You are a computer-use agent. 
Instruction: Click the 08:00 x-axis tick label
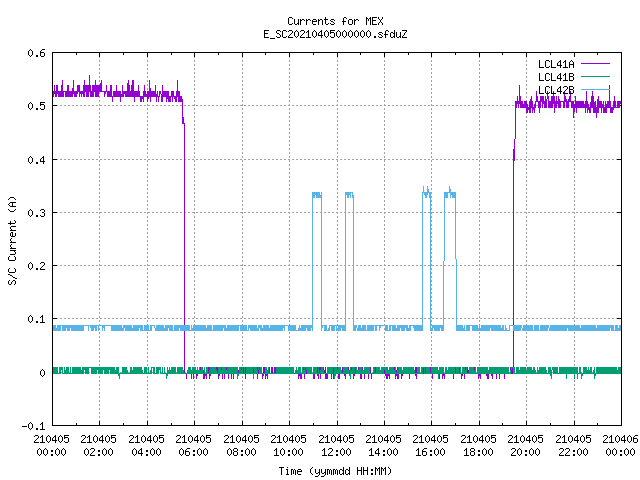pos(241,452)
